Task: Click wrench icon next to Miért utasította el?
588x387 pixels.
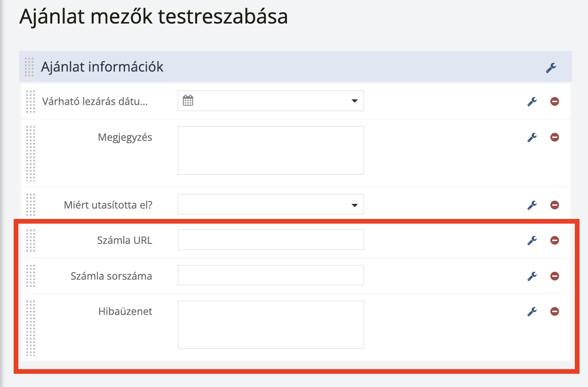Action: click(x=532, y=205)
